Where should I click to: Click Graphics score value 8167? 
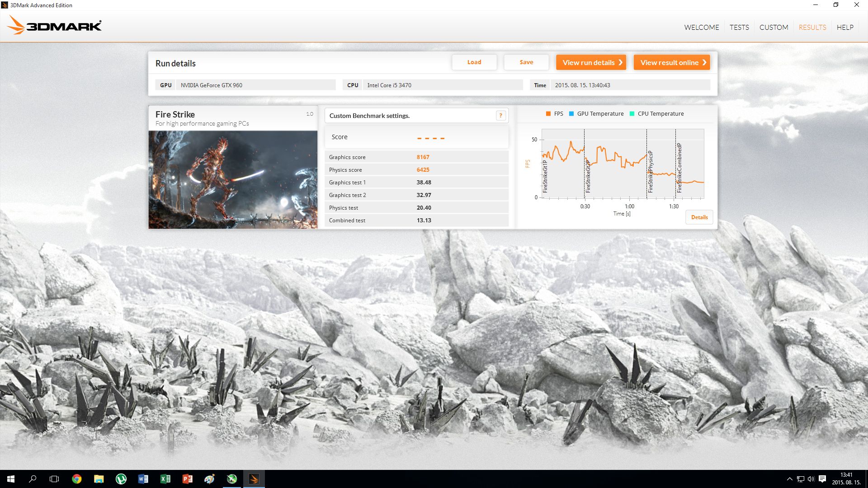click(423, 157)
